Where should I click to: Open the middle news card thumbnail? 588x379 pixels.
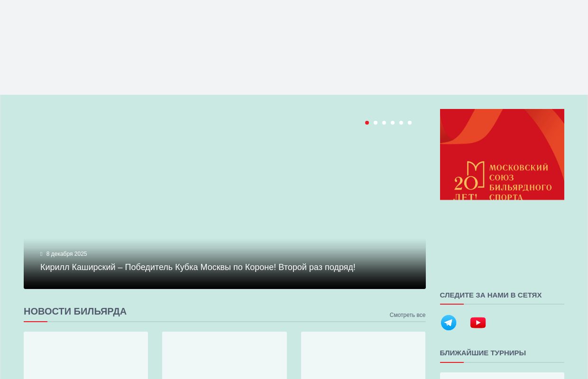[x=224, y=355]
